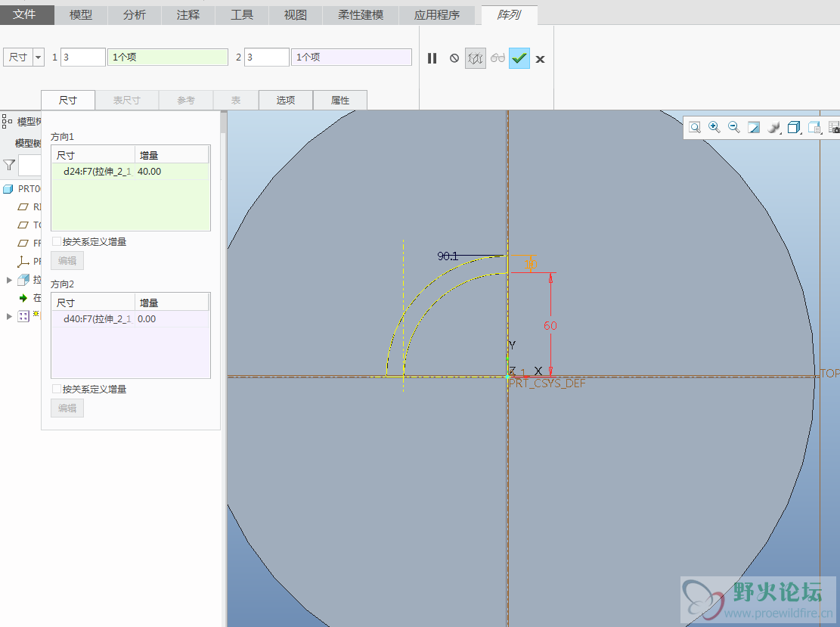This screenshot has height=627, width=840.
Task: Pause the pattern tool
Action: tap(432, 58)
